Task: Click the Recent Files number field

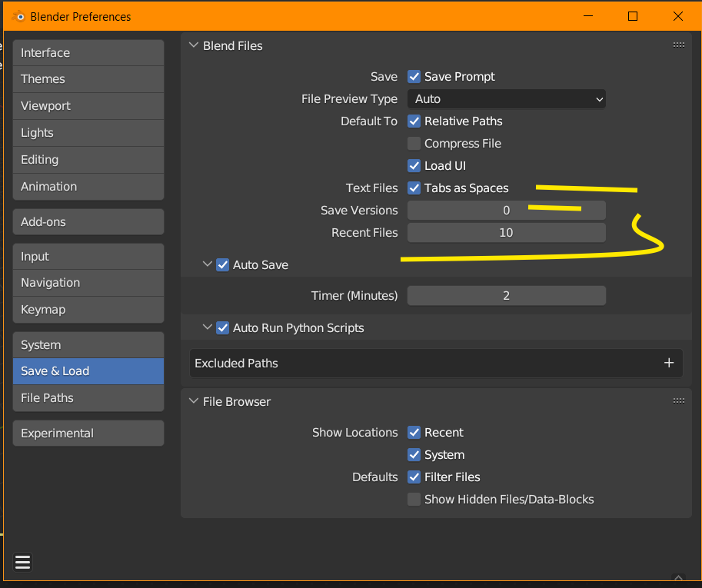Action: pos(507,233)
